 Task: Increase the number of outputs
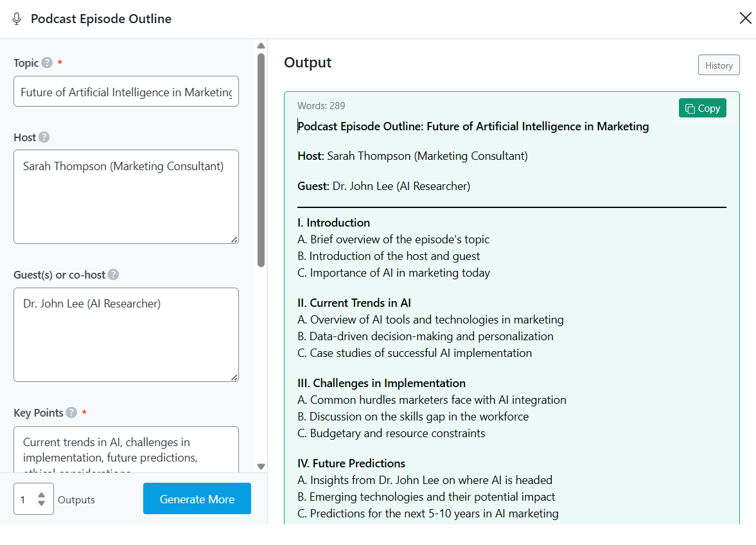(x=42, y=495)
